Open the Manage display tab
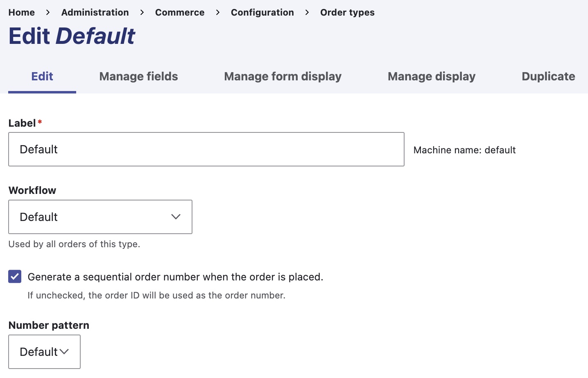Screen dimensions: 588x378 [x=432, y=77]
